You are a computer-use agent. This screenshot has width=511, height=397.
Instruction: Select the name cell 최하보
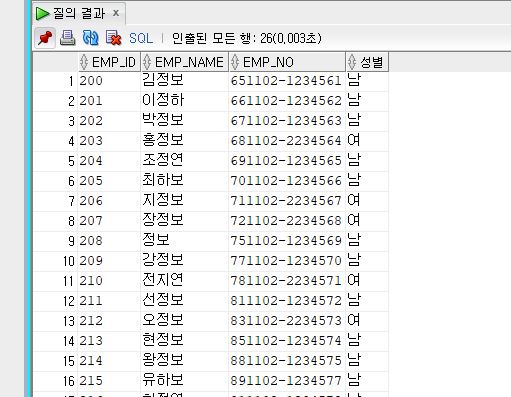coord(185,181)
